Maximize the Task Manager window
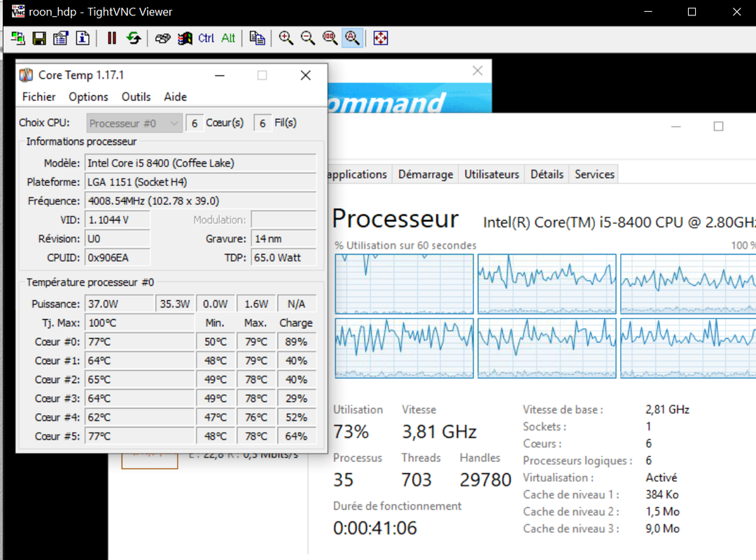Screen dimensions: 756x560 718,127
